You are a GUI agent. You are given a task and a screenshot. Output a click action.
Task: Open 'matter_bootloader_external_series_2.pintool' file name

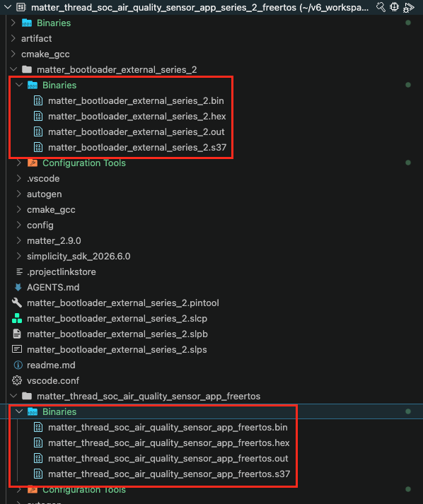[x=123, y=303]
